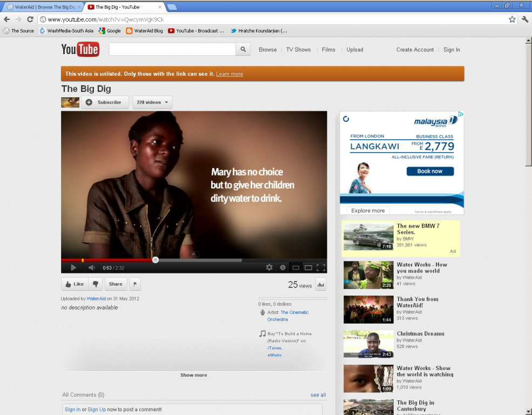Toggle the large player size
This screenshot has height=415, width=532.
pos(308,267)
